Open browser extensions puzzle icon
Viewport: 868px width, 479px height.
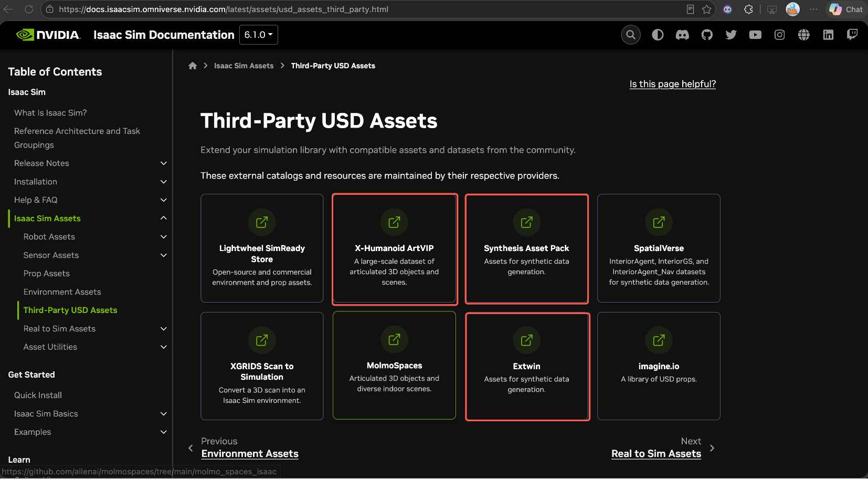[748, 9]
